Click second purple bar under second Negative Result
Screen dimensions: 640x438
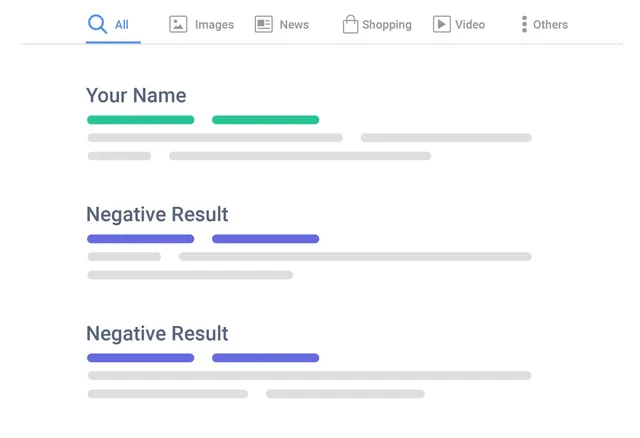265,358
